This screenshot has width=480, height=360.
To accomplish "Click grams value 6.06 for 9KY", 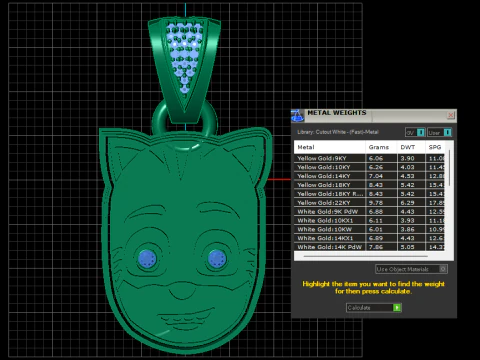I will click(376, 158).
